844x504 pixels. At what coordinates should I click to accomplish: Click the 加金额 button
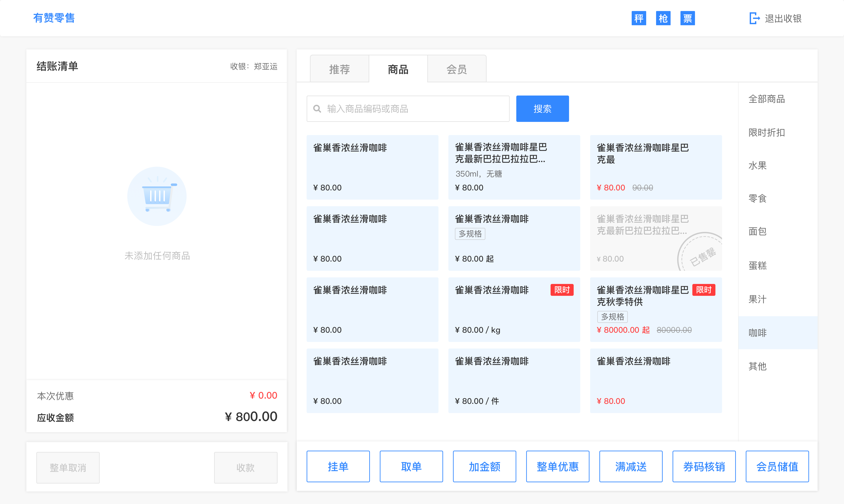(484, 466)
